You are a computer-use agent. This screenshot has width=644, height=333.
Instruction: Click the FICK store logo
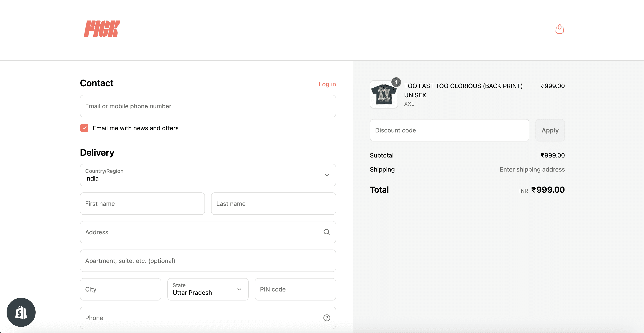[x=102, y=29]
